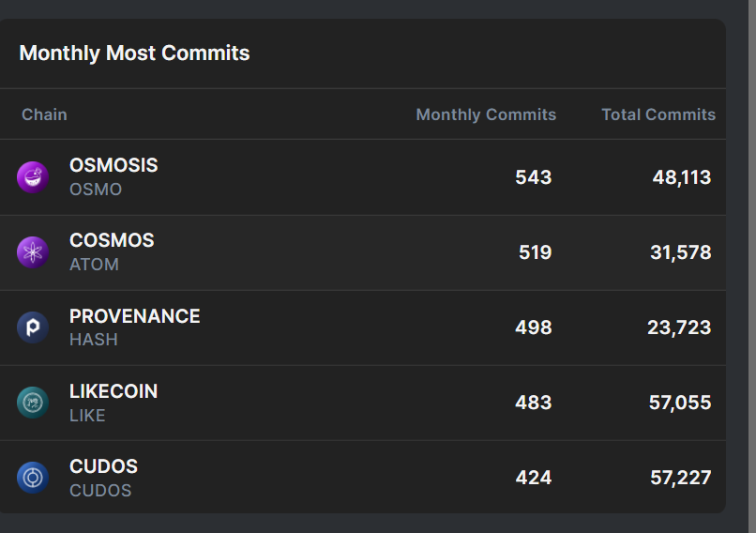Open the COSMOS chain name link
Viewport: 756px width, 533px height.
coord(112,240)
